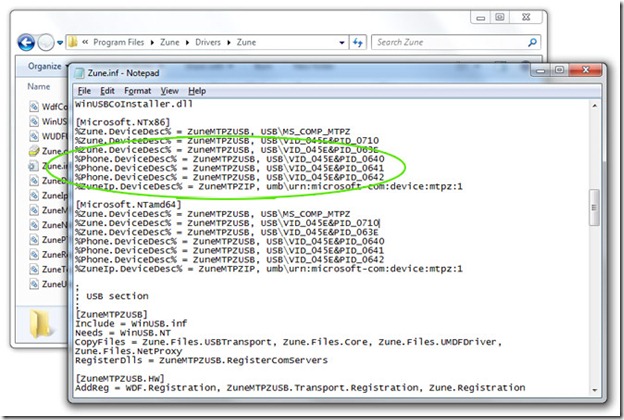Click large folder icon in Explorer details pane
Viewport: 624px width, 420px height.
pyautogui.click(x=41, y=323)
